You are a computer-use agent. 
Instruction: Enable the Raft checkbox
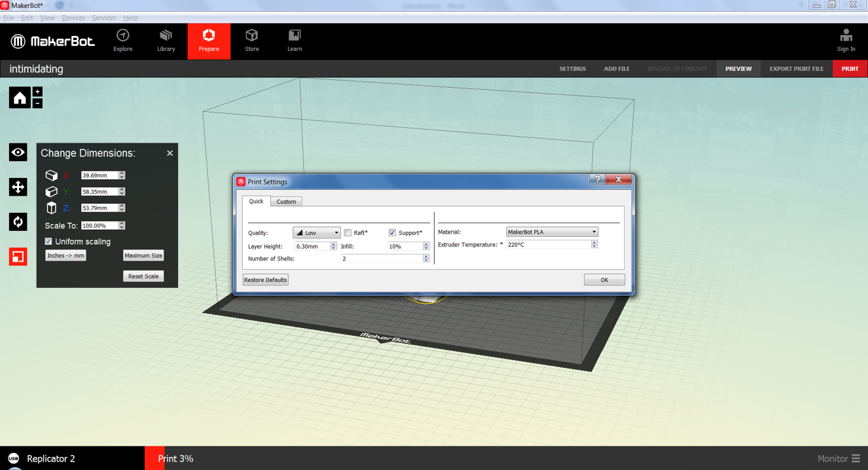348,232
